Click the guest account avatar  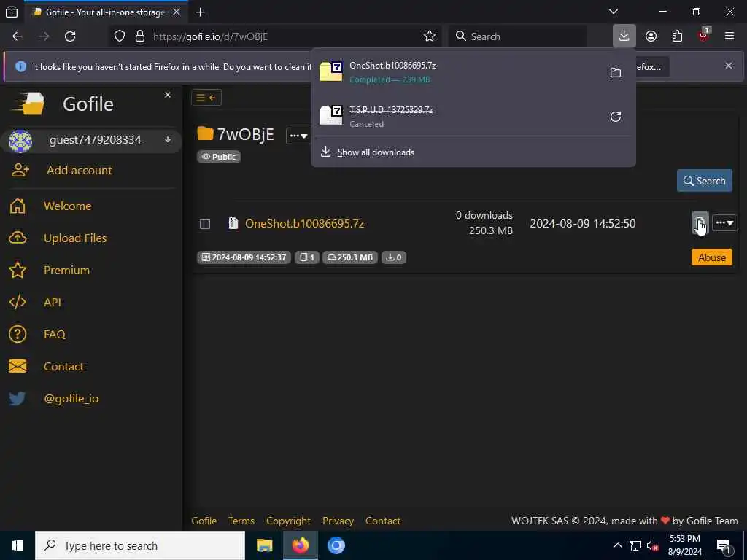click(20, 141)
